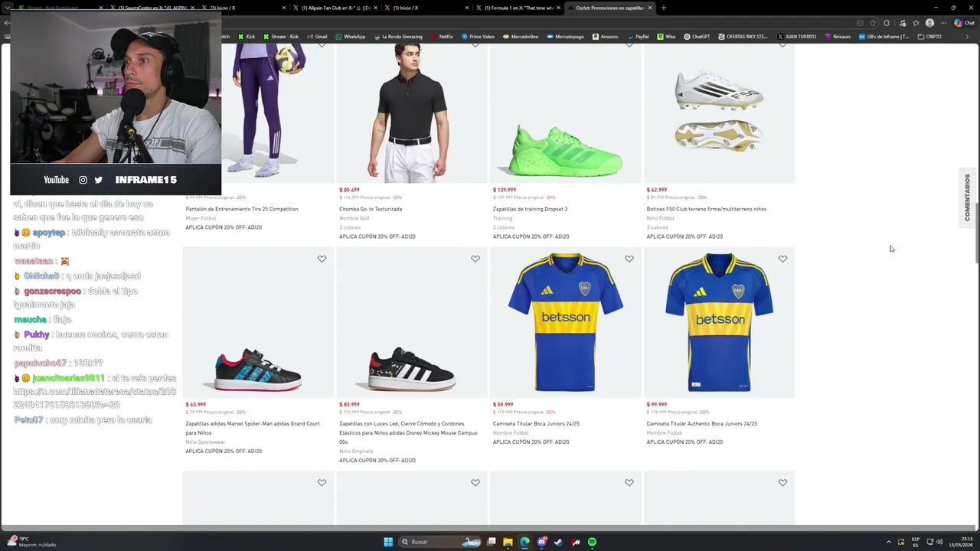Screen dimensions: 980x551
Task: Open Camiseta Titular Authentic Boca Juniors link
Action: point(701,423)
